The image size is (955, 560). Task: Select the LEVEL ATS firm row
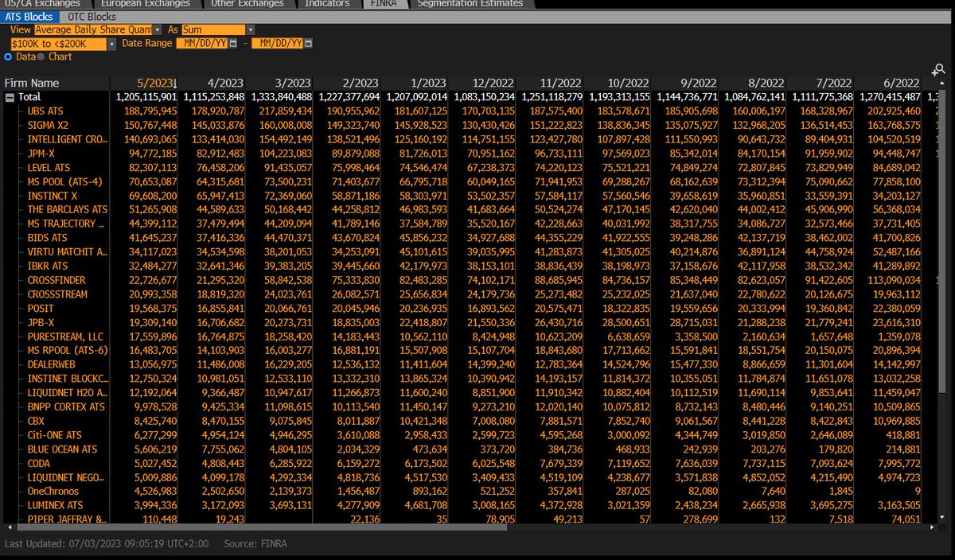(49, 168)
